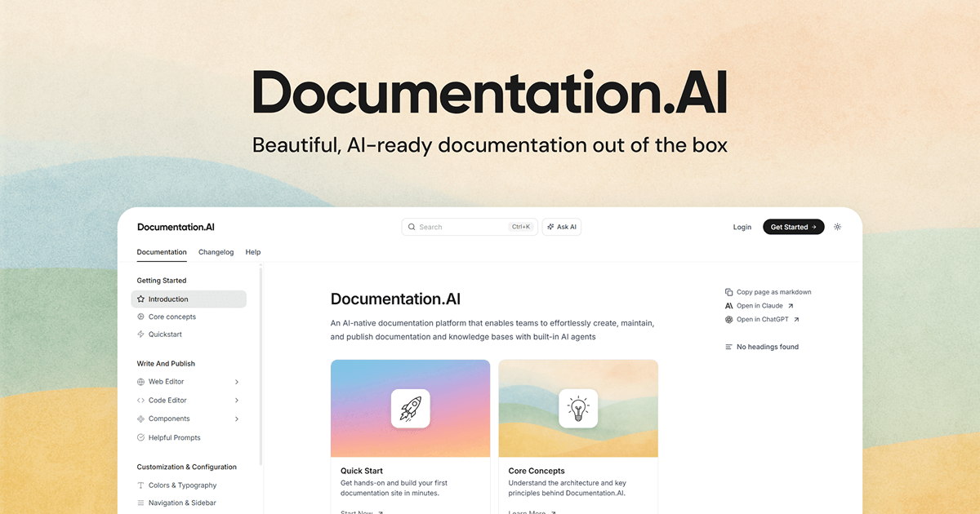
Task: Click the lightning icon next to Quickstart
Action: coord(141,335)
